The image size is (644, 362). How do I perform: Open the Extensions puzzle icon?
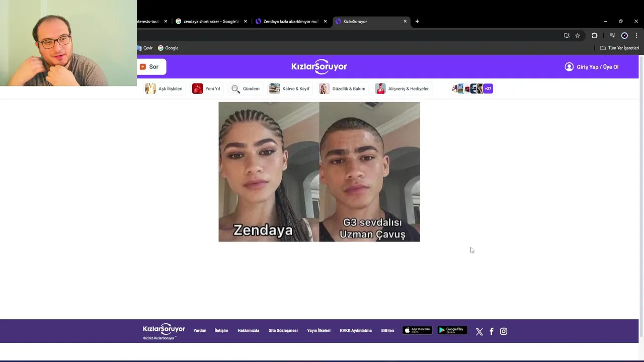coord(594,36)
